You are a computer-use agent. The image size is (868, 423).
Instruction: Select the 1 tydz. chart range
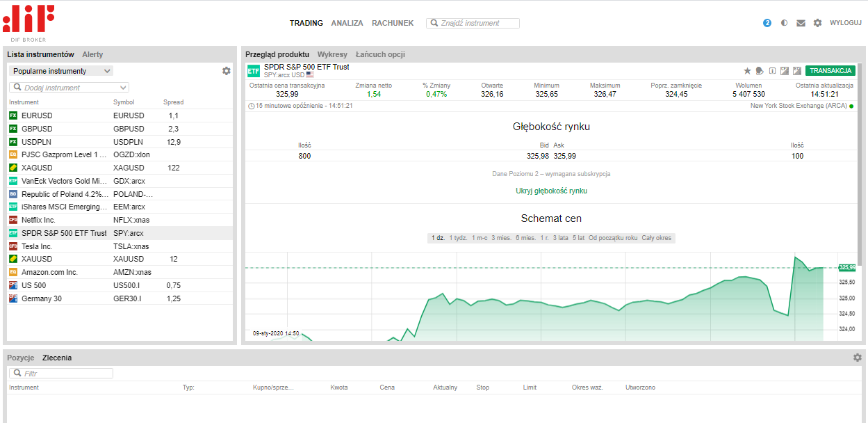[458, 238]
